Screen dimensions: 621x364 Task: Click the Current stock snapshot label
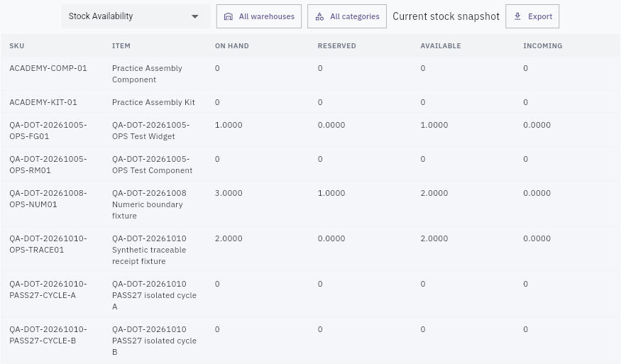pos(446,16)
